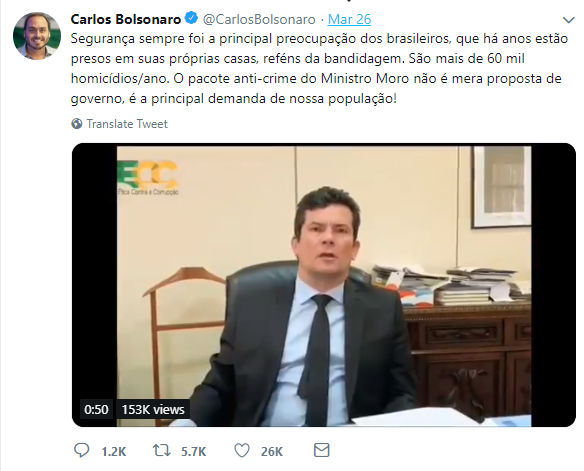Click the blue verified badge

pos(191,18)
